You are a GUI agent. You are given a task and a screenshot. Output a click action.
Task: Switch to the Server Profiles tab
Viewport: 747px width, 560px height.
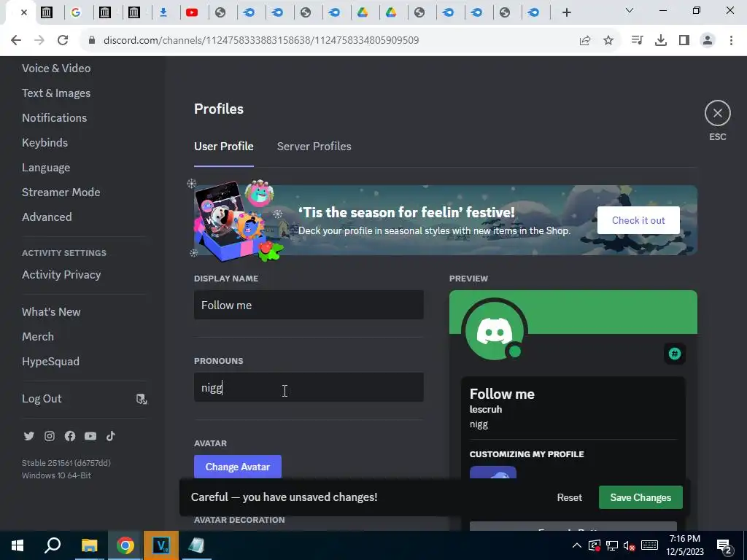coord(314,146)
